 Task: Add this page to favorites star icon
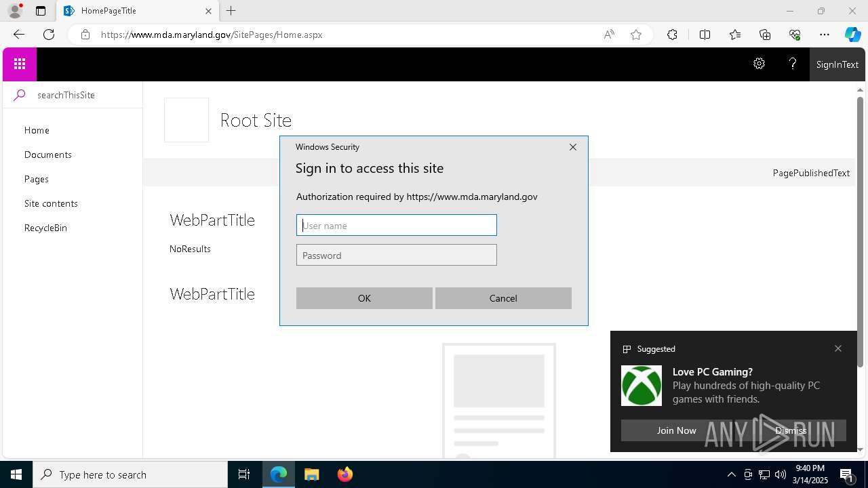click(636, 35)
